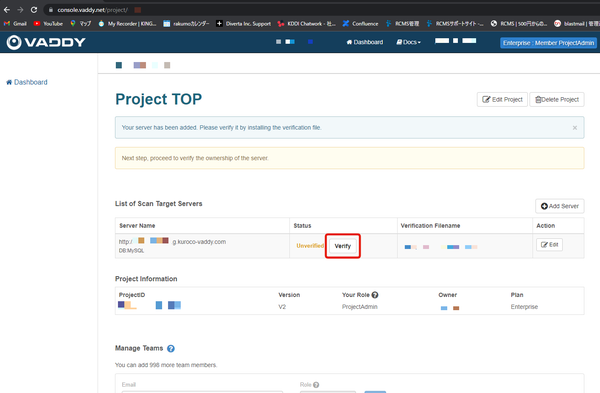Open the My Recorder bookmark

coord(127,24)
